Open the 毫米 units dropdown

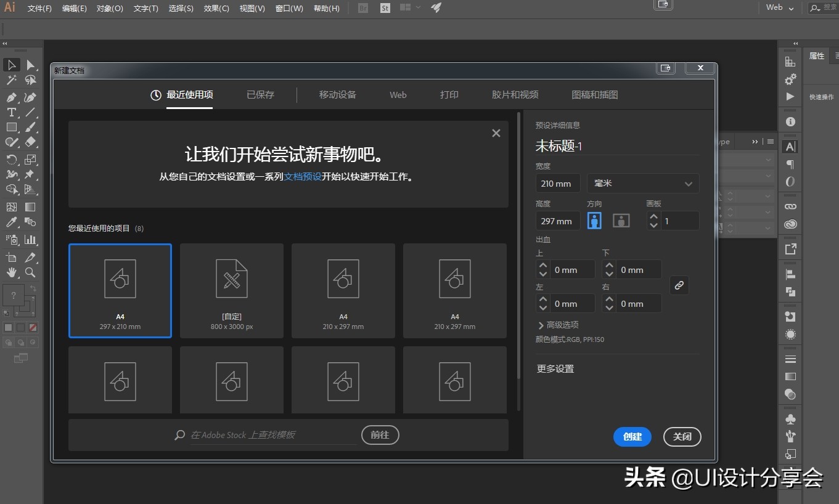pyautogui.click(x=643, y=183)
